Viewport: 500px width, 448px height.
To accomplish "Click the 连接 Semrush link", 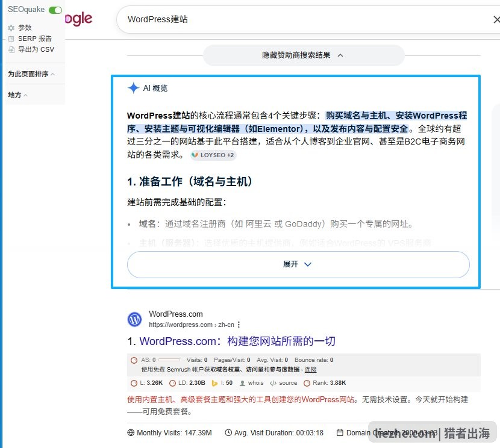I will [310, 370].
